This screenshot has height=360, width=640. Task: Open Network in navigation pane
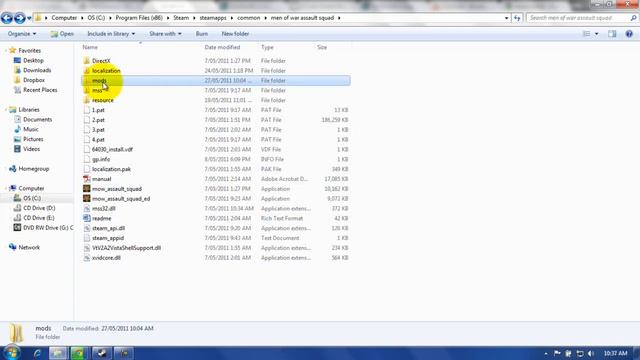tap(29, 247)
